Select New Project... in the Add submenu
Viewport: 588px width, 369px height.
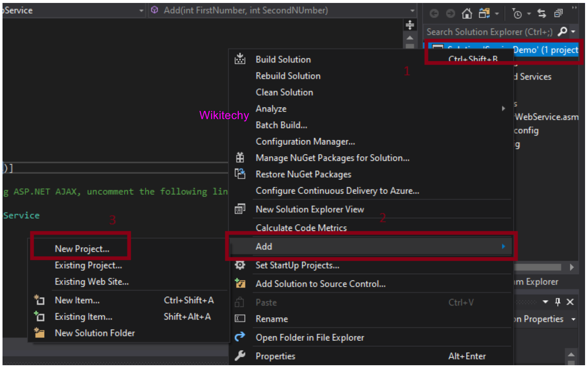tap(82, 249)
